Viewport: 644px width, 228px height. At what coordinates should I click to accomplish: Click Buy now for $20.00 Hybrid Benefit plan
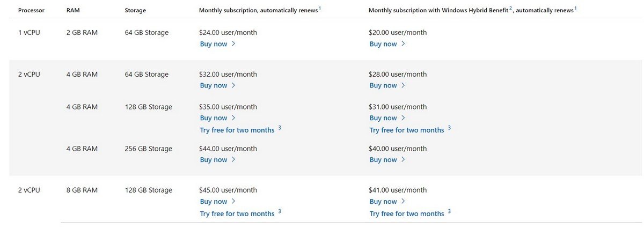(x=383, y=44)
